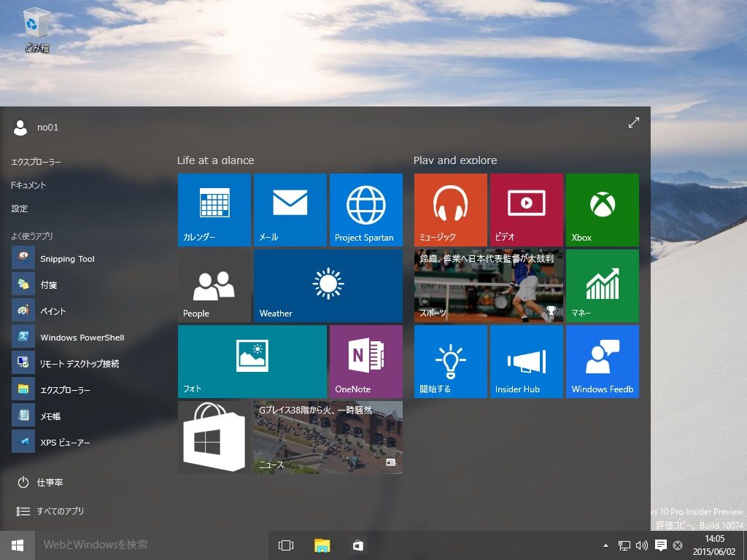The height and width of the screenshot is (560, 747).
Task: Open the Weather tile
Action: (328, 286)
